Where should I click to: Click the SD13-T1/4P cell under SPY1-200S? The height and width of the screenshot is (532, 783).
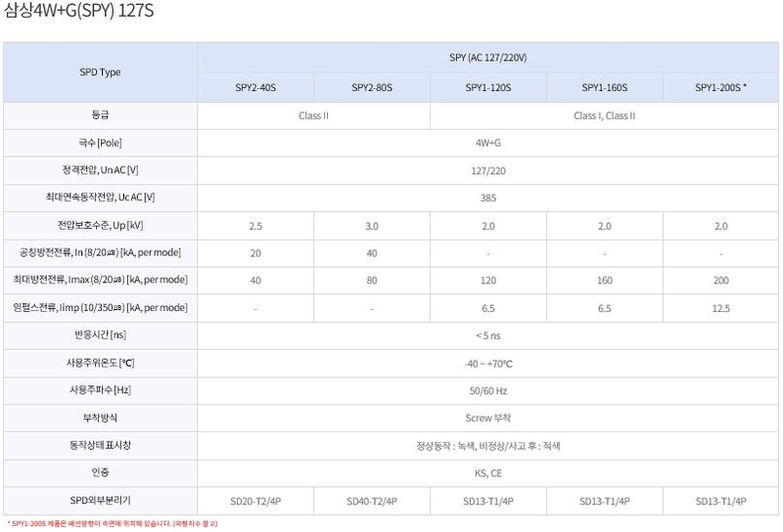click(x=721, y=501)
